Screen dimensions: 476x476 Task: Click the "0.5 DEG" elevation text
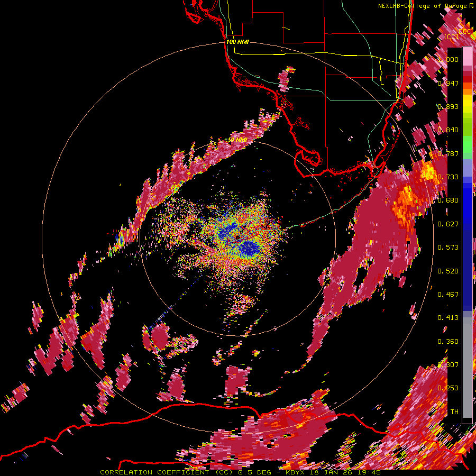[x=255, y=472]
